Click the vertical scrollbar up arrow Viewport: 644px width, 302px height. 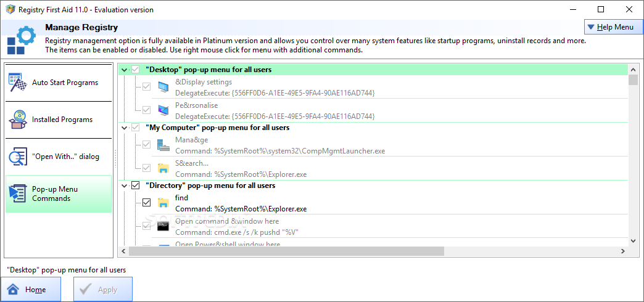[x=633, y=70]
